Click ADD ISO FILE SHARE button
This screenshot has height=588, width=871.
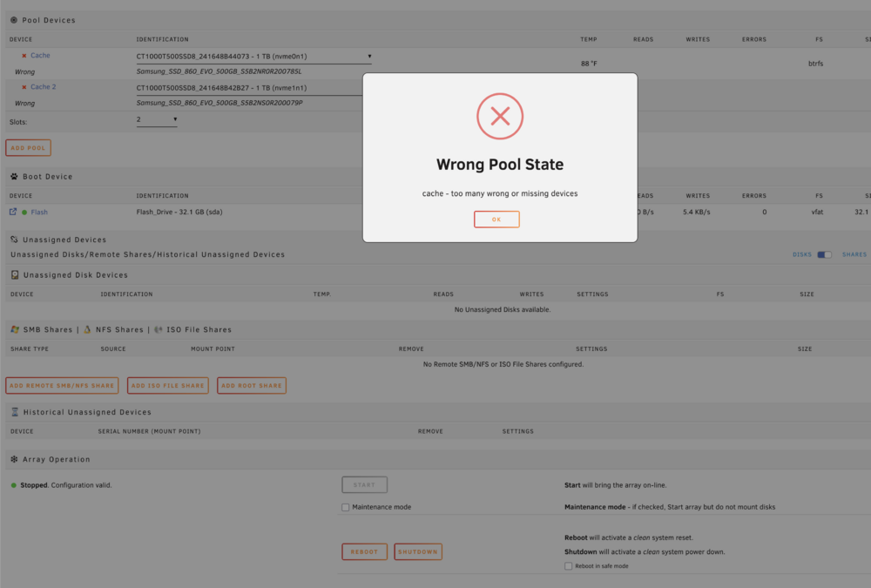[168, 386]
